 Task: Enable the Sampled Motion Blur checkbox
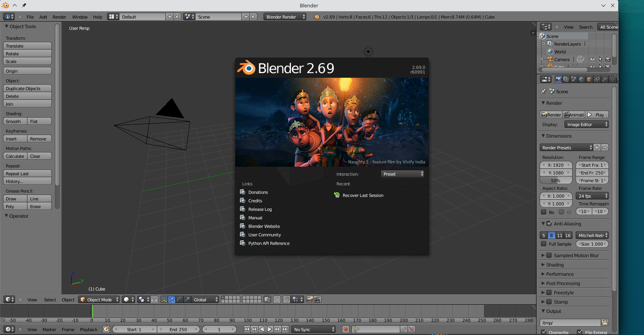pos(549,255)
